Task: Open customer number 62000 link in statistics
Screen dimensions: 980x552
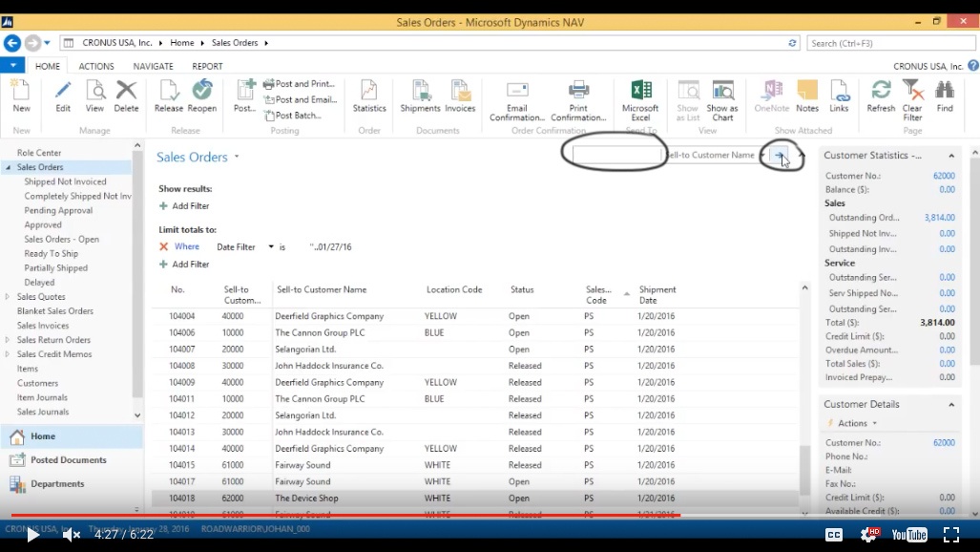Action: pos(944,176)
